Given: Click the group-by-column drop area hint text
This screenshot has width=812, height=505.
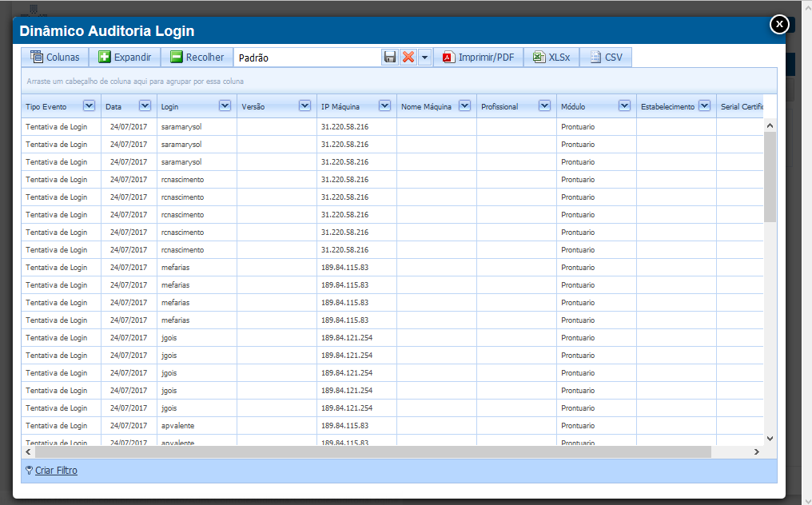Looking at the screenshot, I should pyautogui.click(x=135, y=82).
